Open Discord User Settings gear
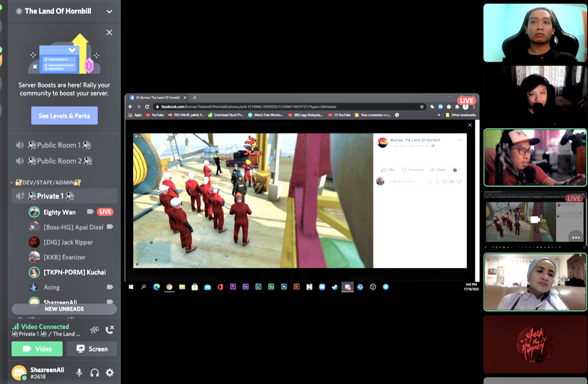This screenshot has width=588, height=384. [110, 373]
